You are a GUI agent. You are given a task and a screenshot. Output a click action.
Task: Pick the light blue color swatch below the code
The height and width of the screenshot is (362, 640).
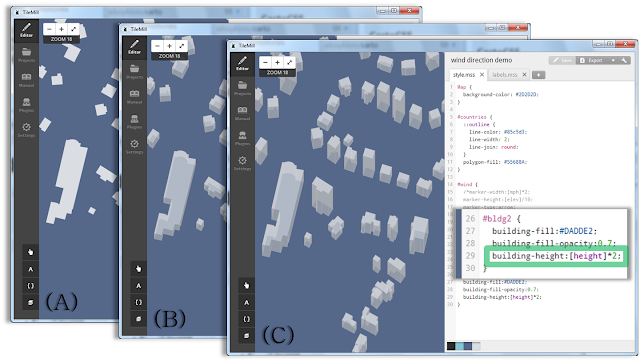coord(460,346)
